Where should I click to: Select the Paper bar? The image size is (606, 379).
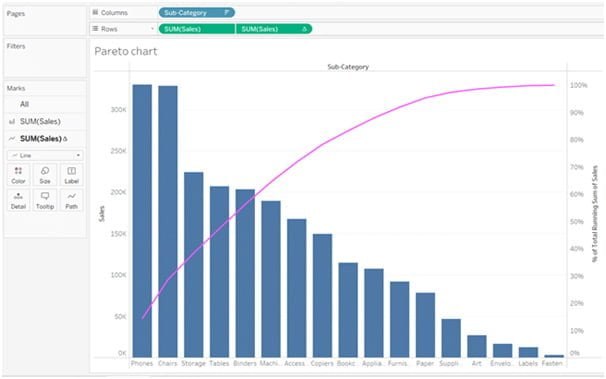pos(425,325)
